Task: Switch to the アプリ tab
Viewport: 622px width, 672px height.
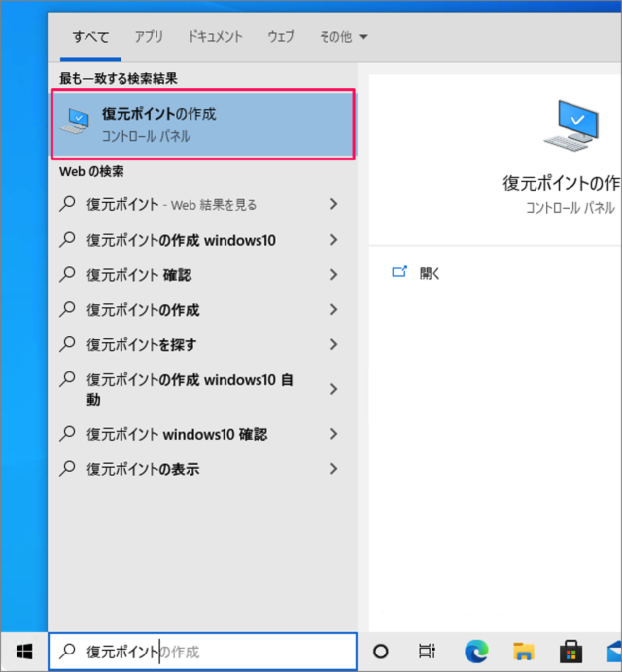Action: 149,37
